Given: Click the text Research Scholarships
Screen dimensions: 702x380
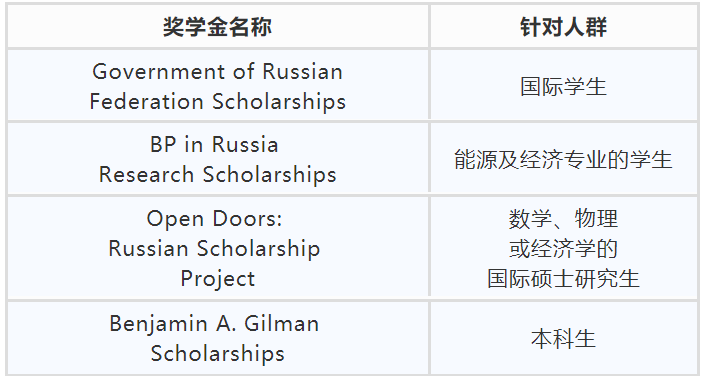Looking at the screenshot, I should 218,175.
